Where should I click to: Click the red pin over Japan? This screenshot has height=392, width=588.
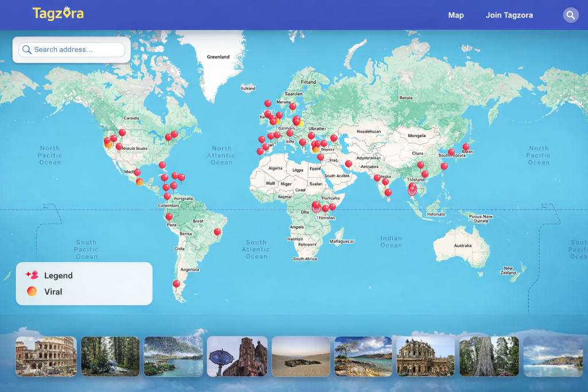(466, 147)
